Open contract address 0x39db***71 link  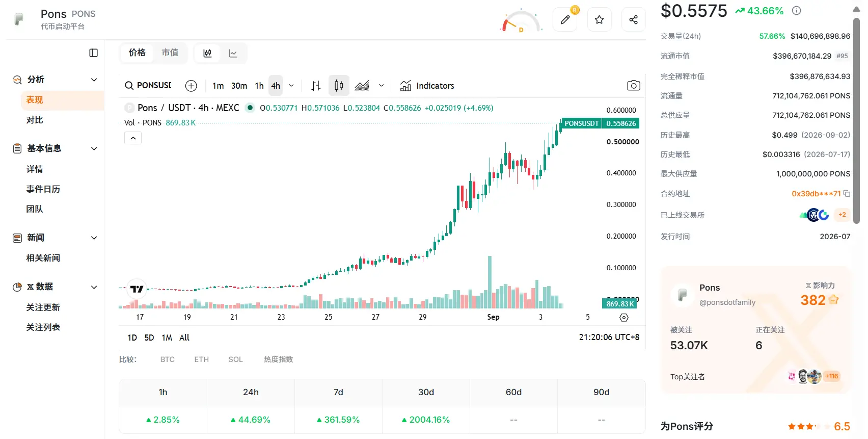(x=816, y=194)
